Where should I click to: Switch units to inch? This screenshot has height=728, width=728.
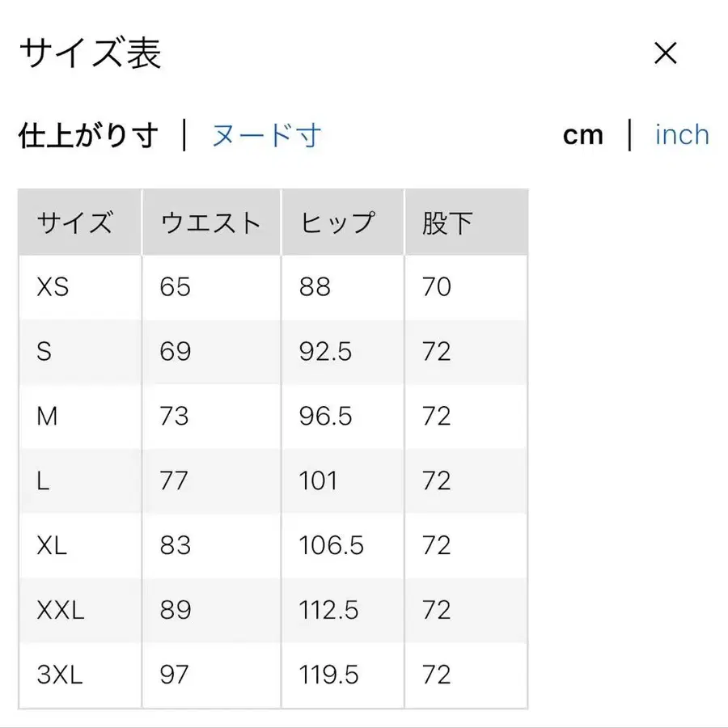click(682, 135)
